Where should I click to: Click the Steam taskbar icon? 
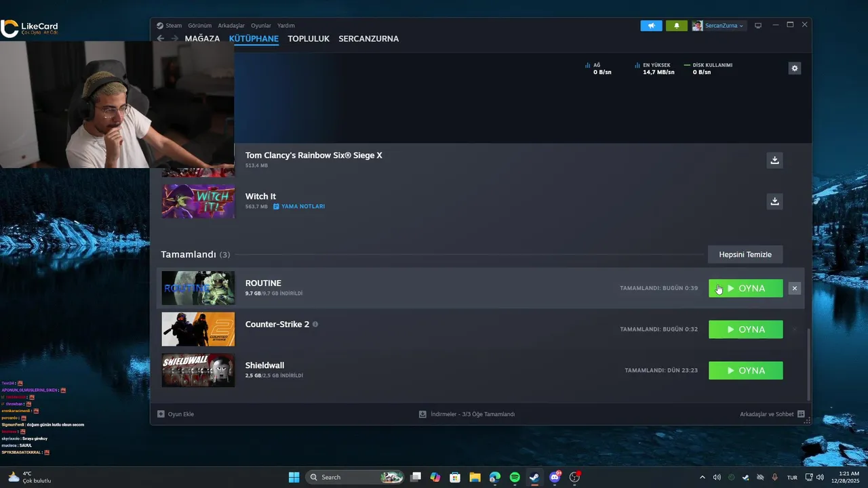(534, 477)
